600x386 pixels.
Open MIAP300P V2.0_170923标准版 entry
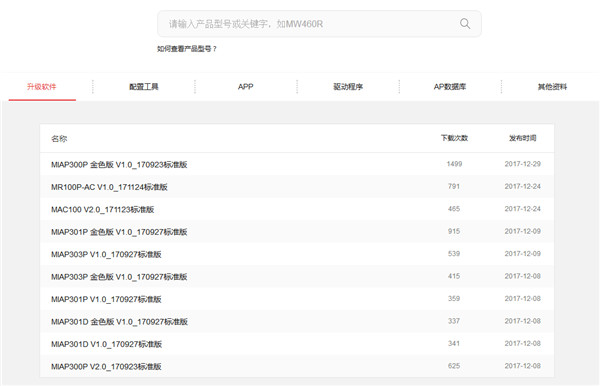[x=106, y=366]
